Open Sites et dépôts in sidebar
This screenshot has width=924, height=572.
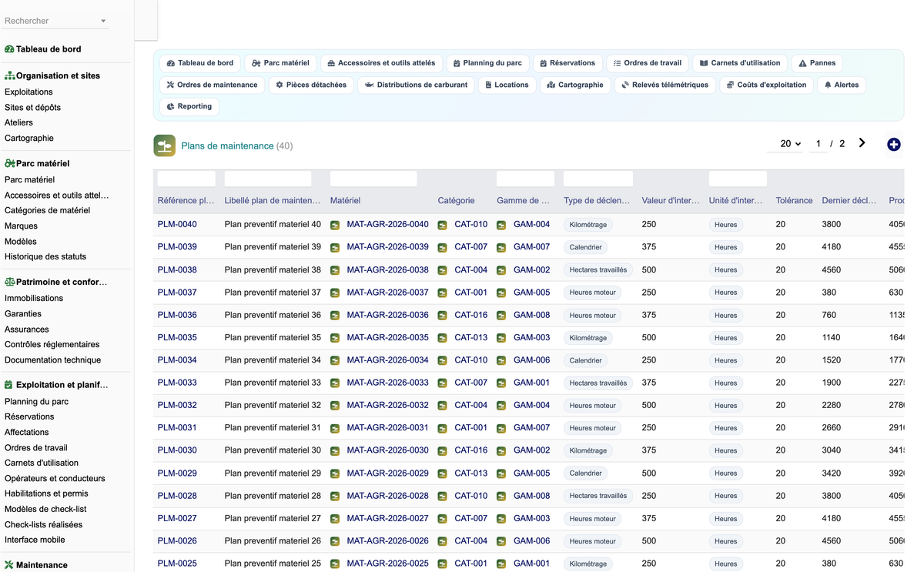(x=32, y=107)
